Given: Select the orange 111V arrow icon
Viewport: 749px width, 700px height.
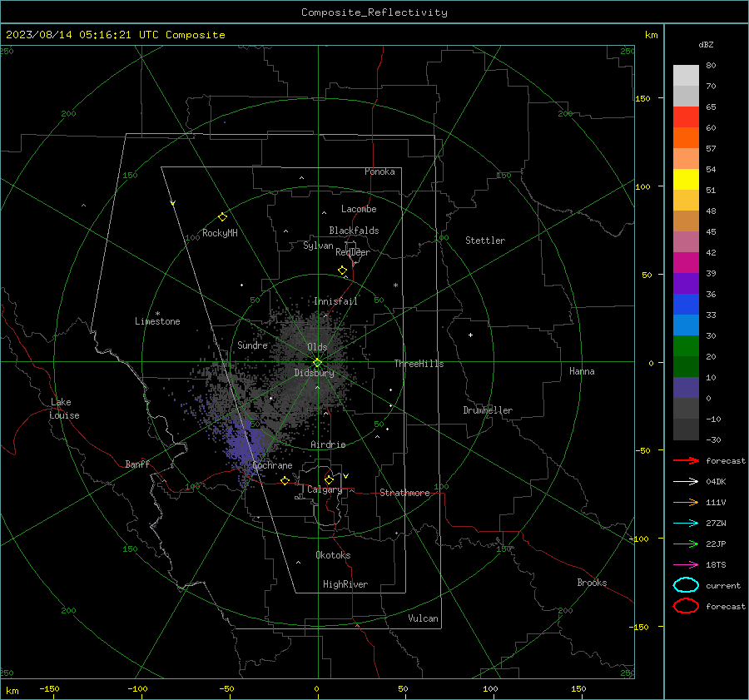Looking at the screenshot, I should (x=686, y=502).
